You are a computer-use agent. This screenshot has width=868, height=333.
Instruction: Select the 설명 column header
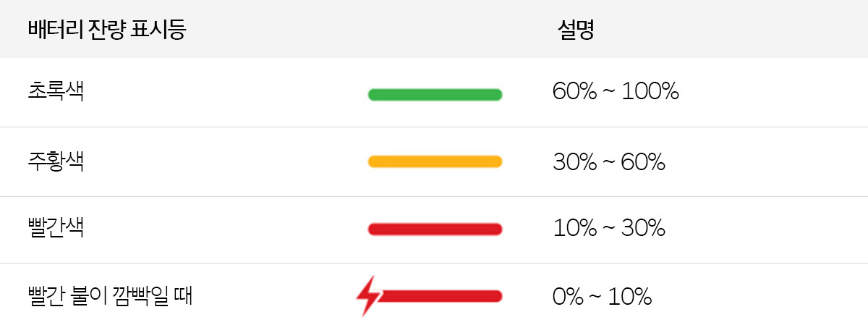[x=576, y=30]
